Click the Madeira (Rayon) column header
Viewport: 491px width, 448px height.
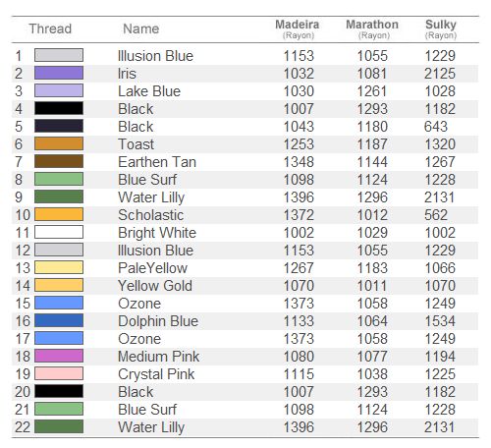(x=298, y=28)
